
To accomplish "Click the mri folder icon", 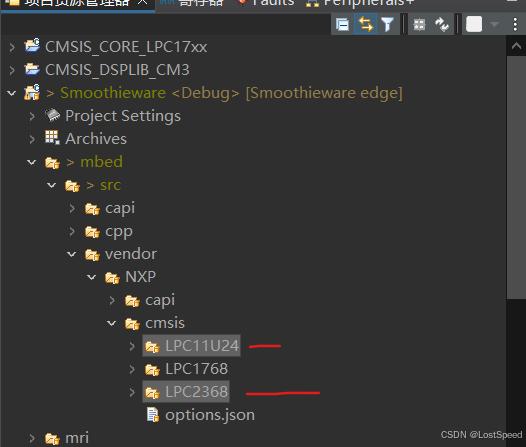I will 52,439.
